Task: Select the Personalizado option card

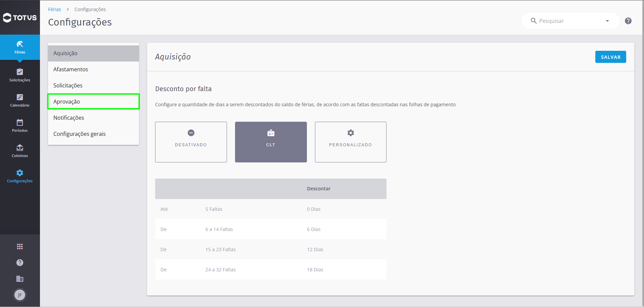Action: pos(351,142)
